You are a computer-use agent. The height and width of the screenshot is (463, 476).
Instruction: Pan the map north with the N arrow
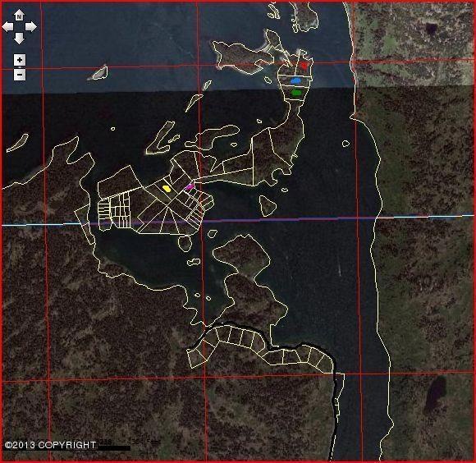point(19,15)
